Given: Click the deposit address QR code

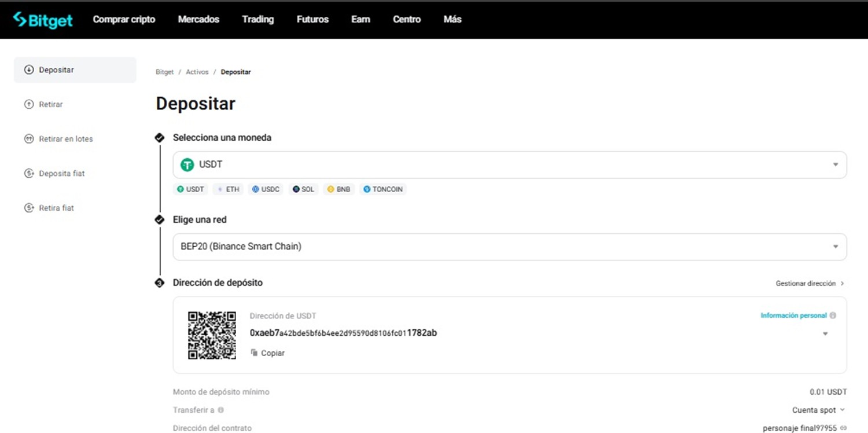Looking at the screenshot, I should tap(212, 335).
